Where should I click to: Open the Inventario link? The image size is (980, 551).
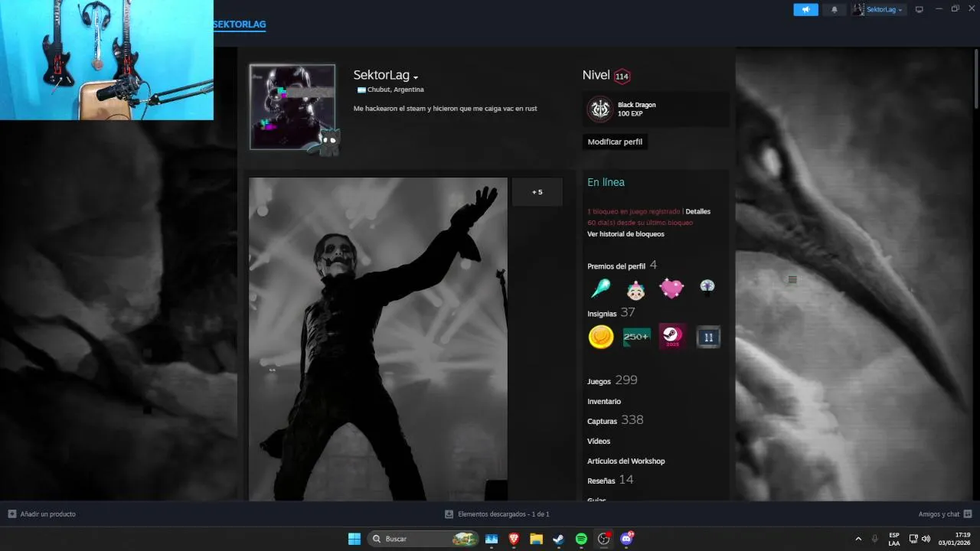pyautogui.click(x=604, y=402)
